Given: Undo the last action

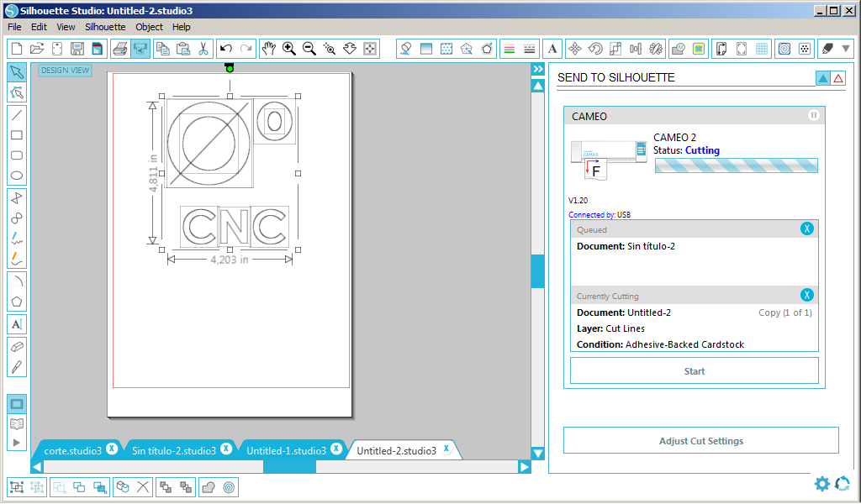Looking at the screenshot, I should coord(225,49).
